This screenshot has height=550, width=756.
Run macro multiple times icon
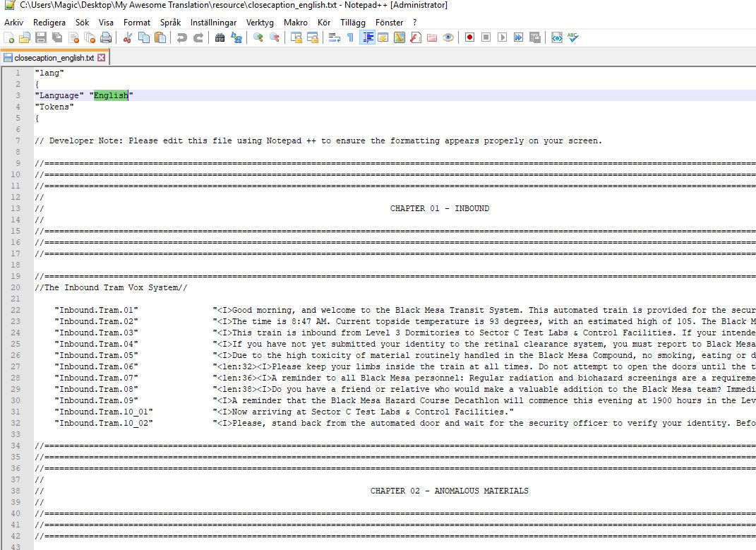coord(519,37)
